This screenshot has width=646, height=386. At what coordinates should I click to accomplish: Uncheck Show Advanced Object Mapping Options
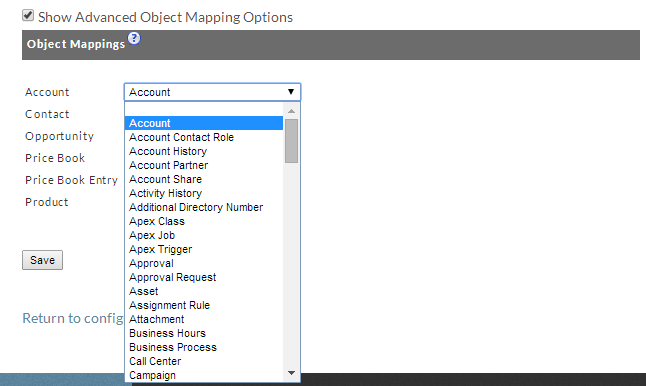click(28, 15)
